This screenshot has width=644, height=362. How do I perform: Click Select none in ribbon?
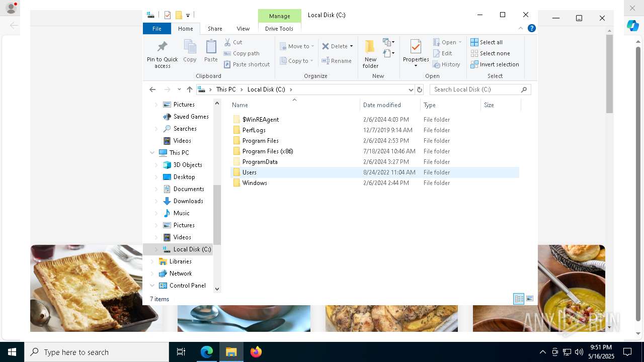tap(490, 53)
